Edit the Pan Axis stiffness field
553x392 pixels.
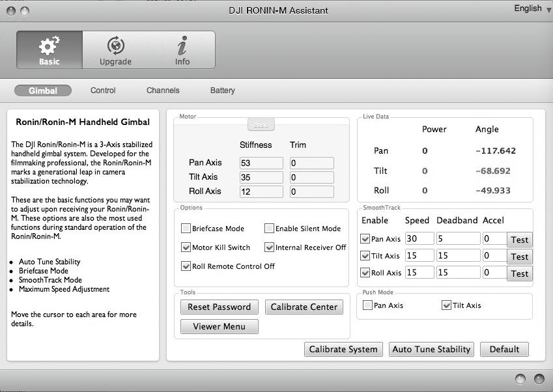(x=261, y=163)
